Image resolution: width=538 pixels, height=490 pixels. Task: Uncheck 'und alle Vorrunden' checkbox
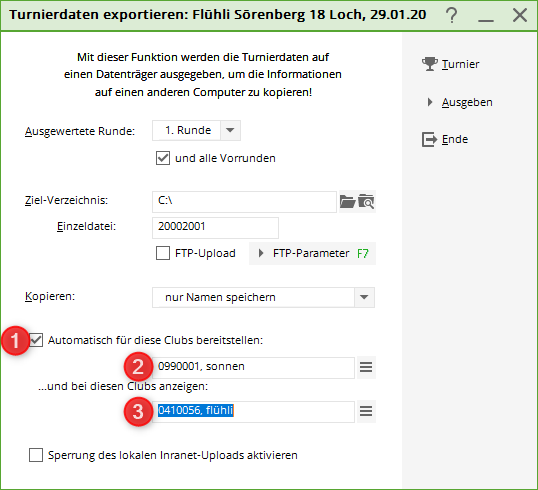[163, 158]
